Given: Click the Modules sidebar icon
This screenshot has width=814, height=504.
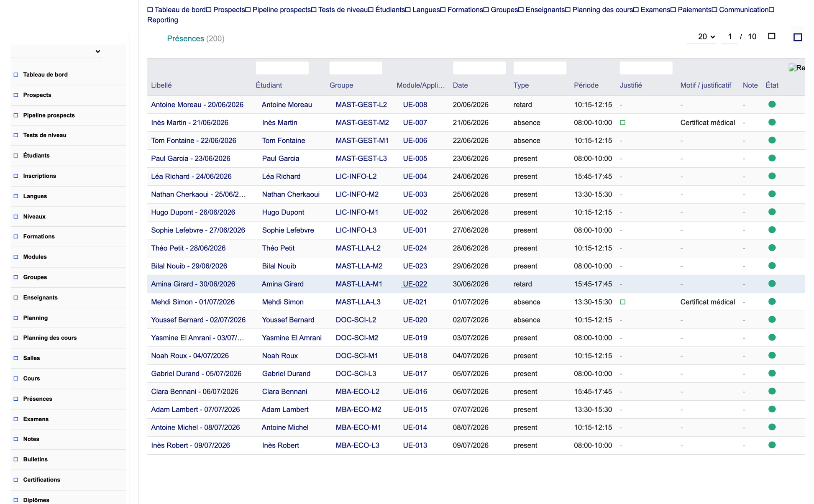Looking at the screenshot, I should point(16,257).
